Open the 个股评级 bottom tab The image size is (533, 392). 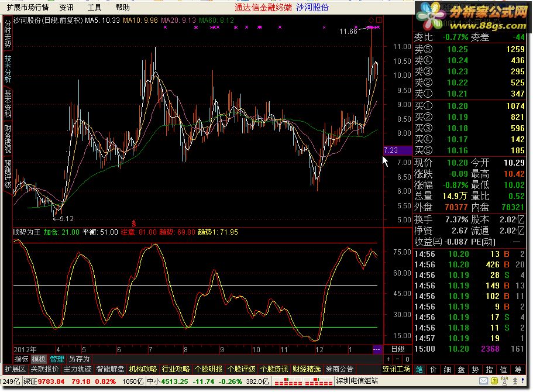pos(241,369)
